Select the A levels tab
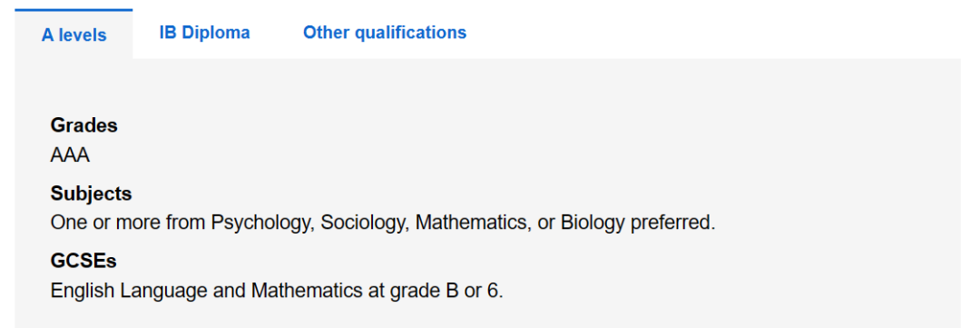The width and height of the screenshot is (980, 328). pyautogui.click(x=73, y=35)
